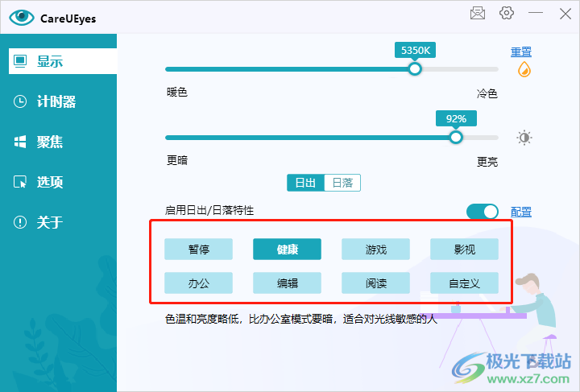Minimize the CareUEyes window
Image resolution: width=580 pixels, height=392 pixels.
tap(535, 14)
